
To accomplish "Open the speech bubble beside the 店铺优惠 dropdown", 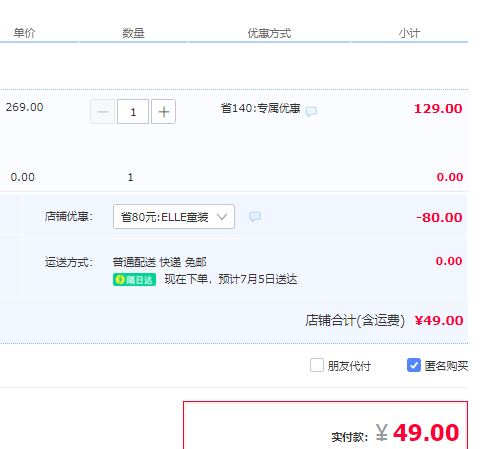I will tap(255, 217).
